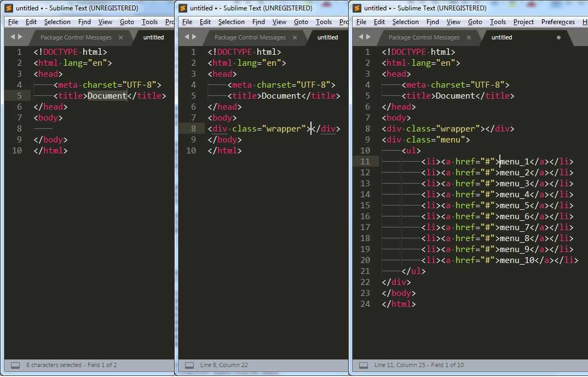Click the panel switcher icon in the right window's status bar
Viewport: 588px width, 377px height.
tap(364, 365)
